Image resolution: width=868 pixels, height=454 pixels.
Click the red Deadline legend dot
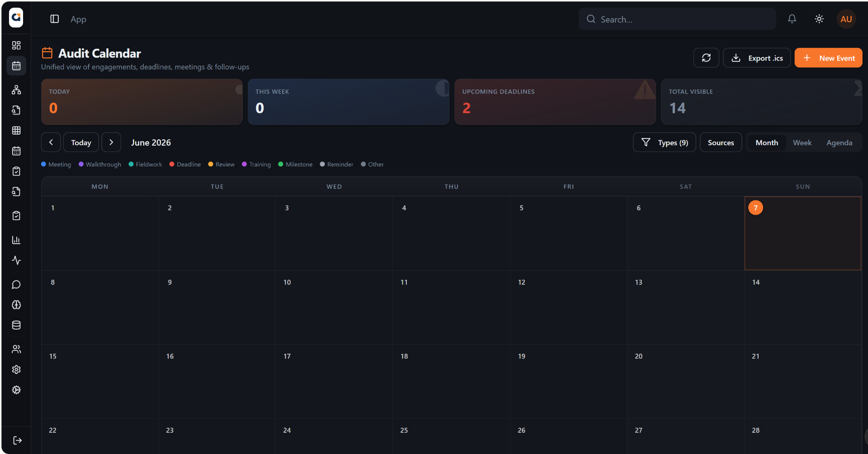(x=172, y=164)
